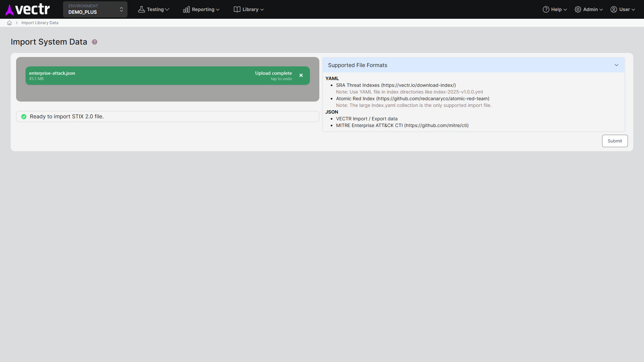Click the Library book icon
644x362 pixels.
pos(237,9)
